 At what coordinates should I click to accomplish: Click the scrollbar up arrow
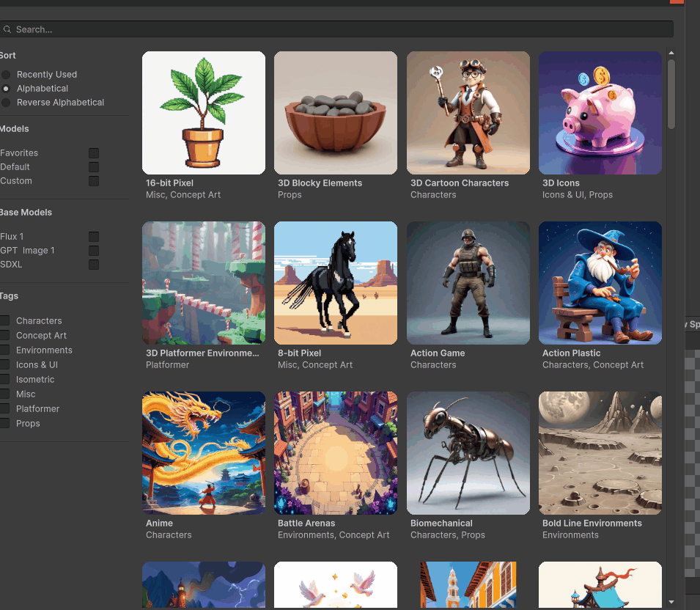point(671,53)
